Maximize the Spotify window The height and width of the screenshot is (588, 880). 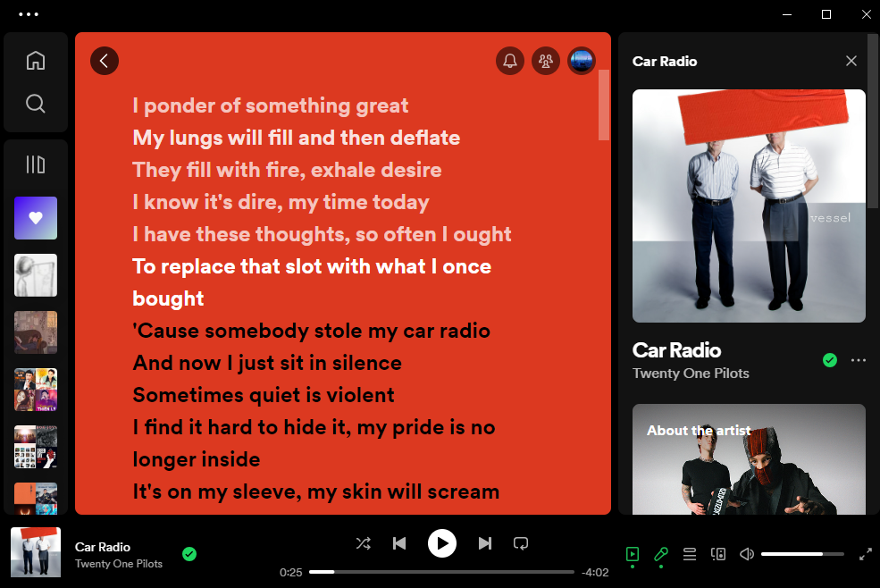826,14
